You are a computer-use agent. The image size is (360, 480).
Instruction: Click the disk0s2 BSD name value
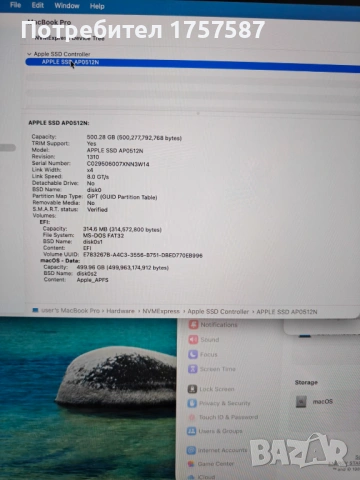pyautogui.click(x=87, y=274)
